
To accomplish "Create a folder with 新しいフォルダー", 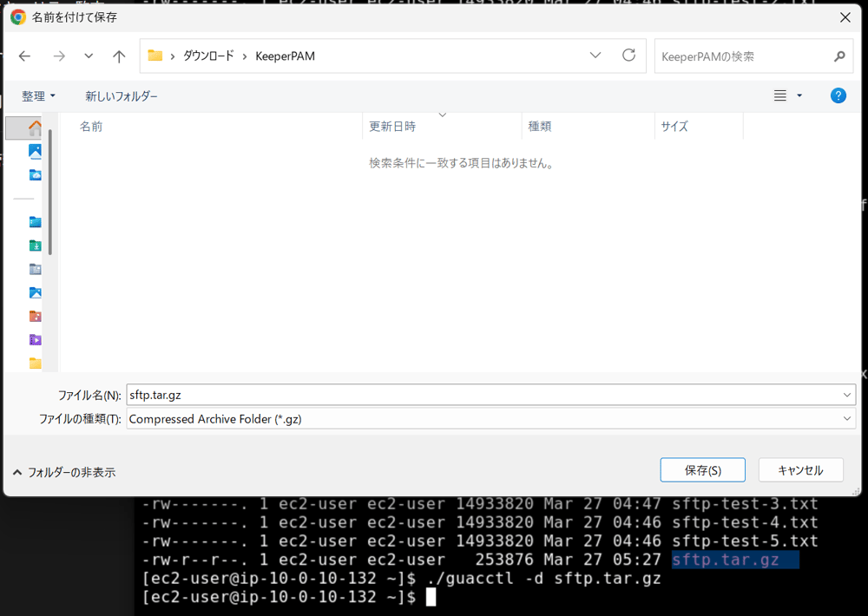I will click(121, 95).
